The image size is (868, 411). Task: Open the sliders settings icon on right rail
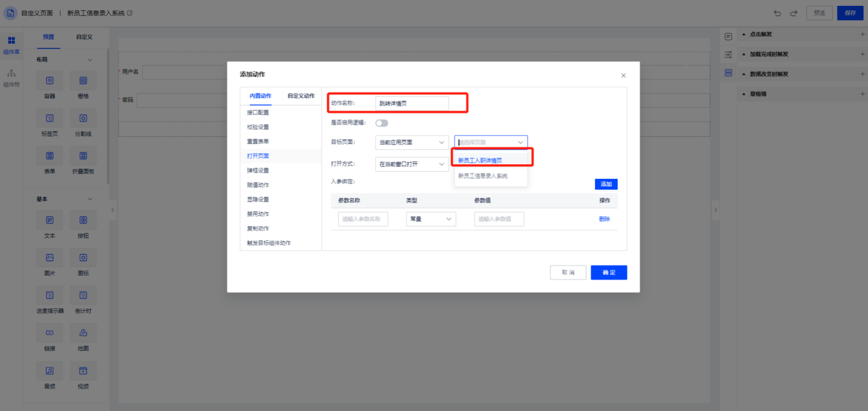click(728, 55)
